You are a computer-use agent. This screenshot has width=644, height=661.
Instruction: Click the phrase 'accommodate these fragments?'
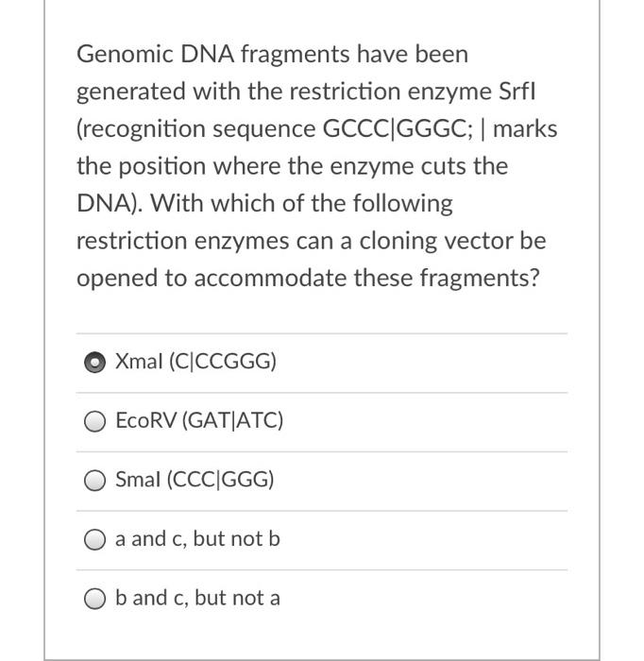[x=366, y=279]
